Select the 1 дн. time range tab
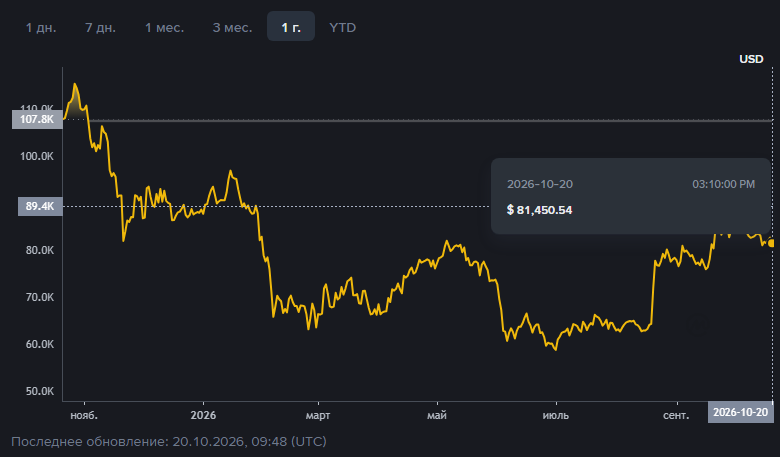 tap(41, 28)
